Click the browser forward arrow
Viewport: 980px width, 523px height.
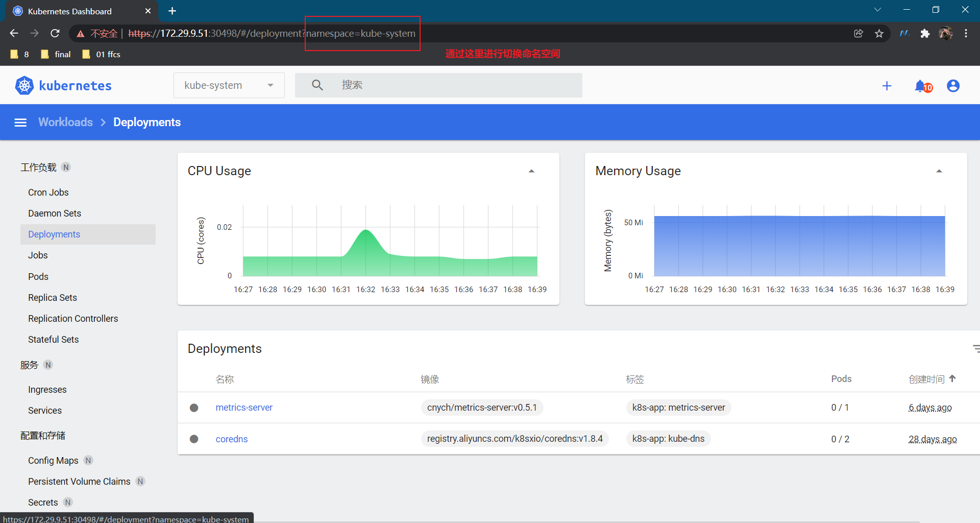tap(34, 33)
